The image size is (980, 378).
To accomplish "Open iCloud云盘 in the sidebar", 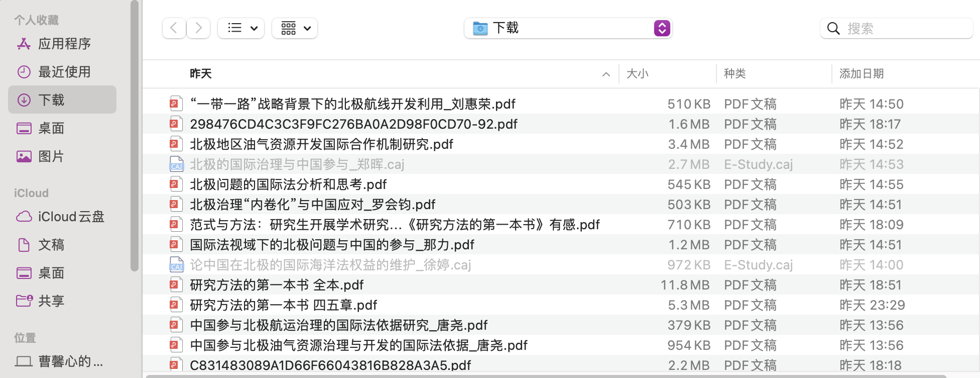I will [71, 217].
